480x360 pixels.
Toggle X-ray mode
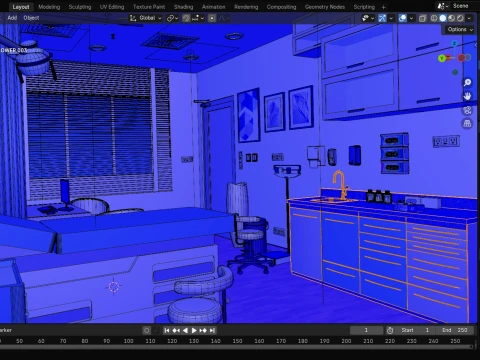(422, 18)
